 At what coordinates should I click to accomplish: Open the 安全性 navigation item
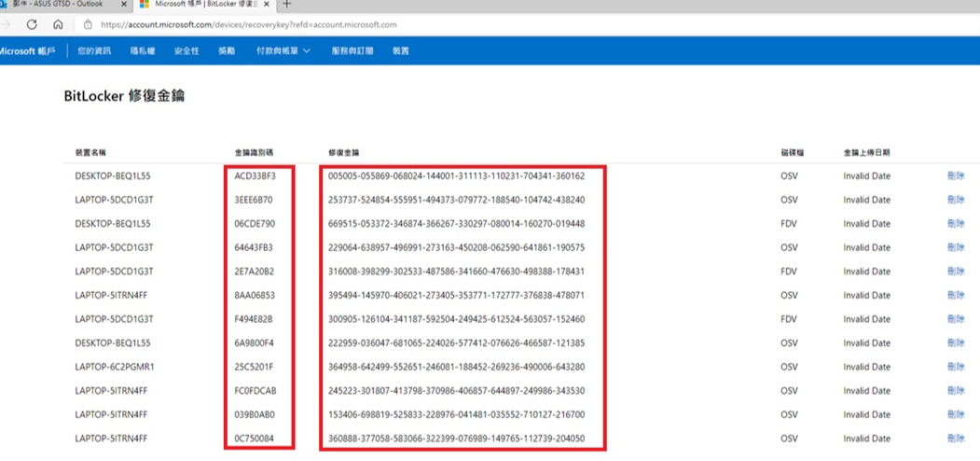[186, 51]
